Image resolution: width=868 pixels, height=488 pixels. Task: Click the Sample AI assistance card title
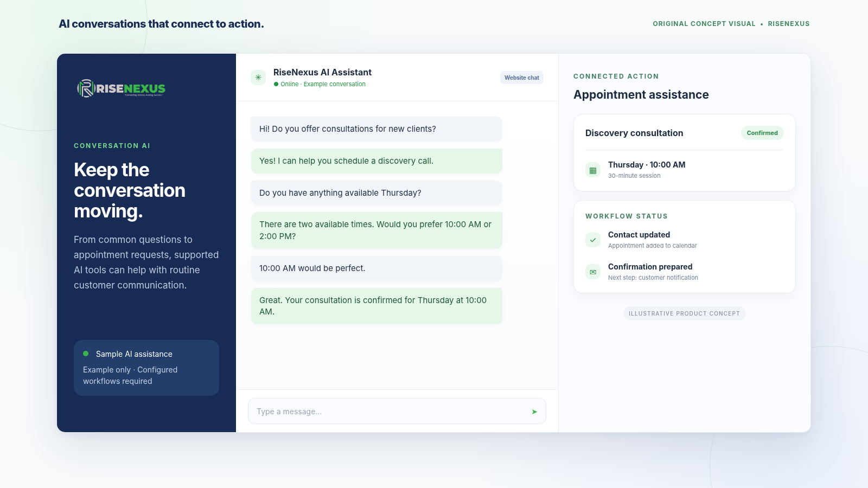pyautogui.click(x=134, y=354)
